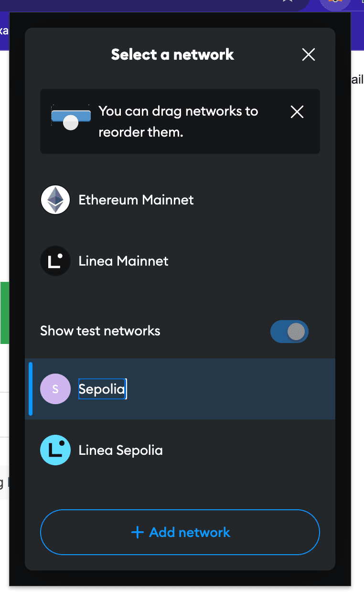
Task: Switch to Linea Sepolia test network
Action: pos(180,450)
